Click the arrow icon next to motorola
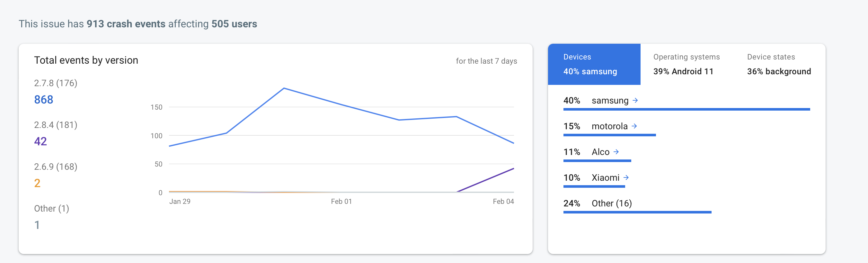868x263 pixels. [634, 126]
